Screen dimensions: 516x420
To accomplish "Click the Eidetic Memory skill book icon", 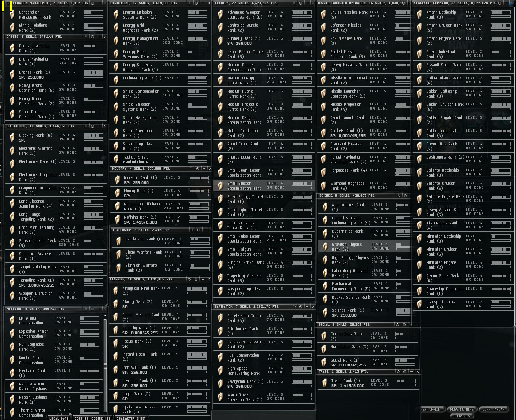I will (116, 317).
